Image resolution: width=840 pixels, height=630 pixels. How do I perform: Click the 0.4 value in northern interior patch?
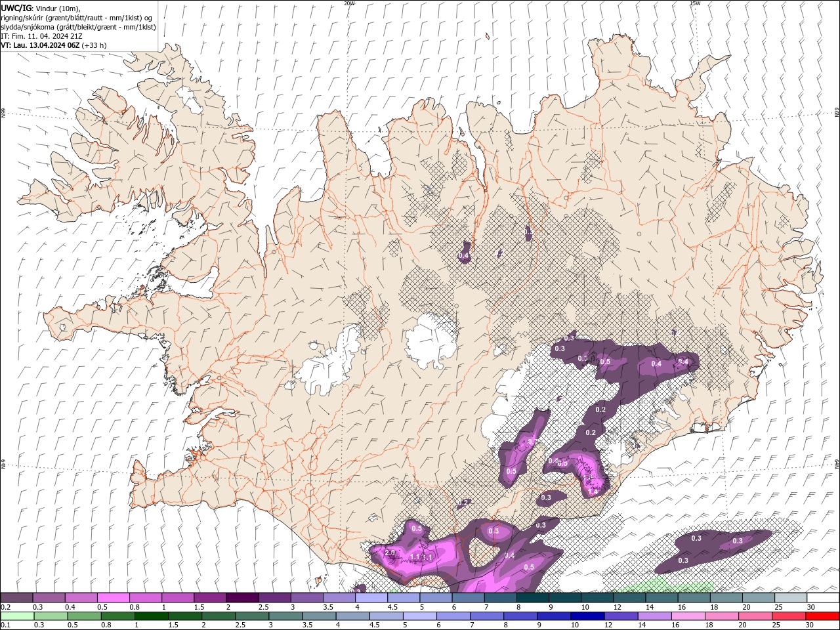click(463, 255)
